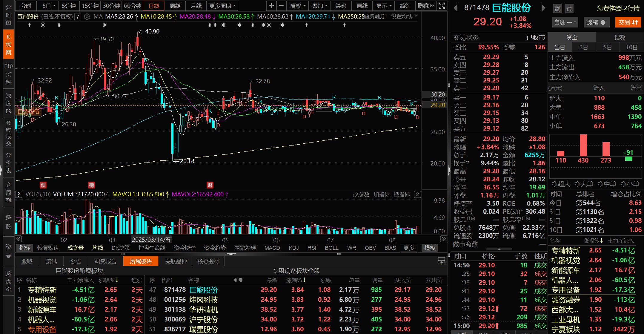
Task: Click the 融 margin badge icon
Action: pyautogui.click(x=557, y=9)
